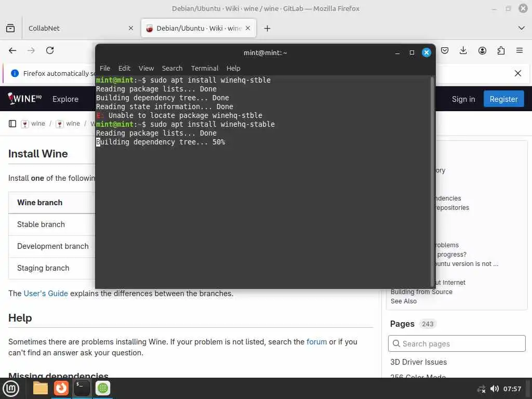Open the User's Guide link
This screenshot has height=399, width=532.
(x=46, y=294)
